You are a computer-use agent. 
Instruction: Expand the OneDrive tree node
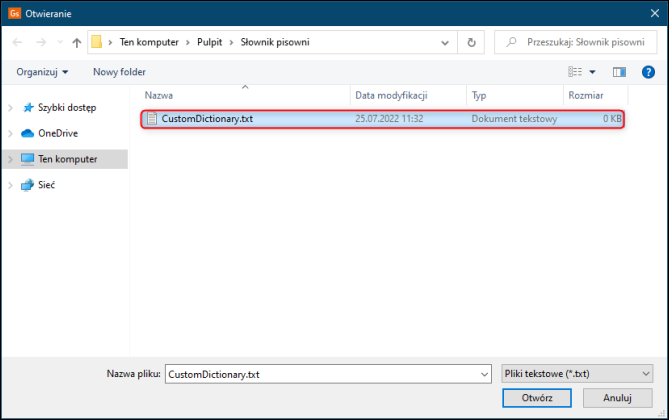[x=10, y=134]
